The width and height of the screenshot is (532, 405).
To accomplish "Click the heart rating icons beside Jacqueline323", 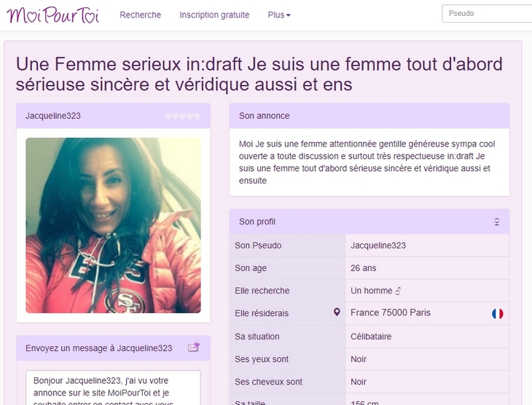I will [182, 117].
